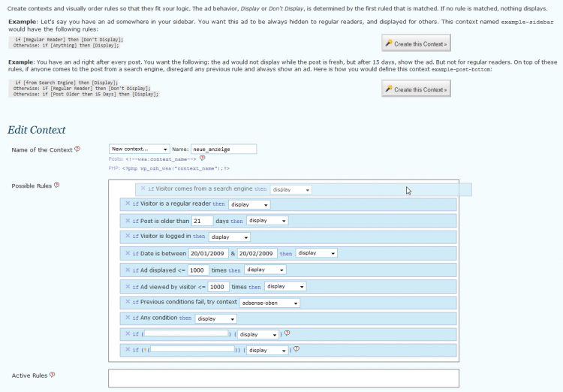This screenshot has height=392, width=563.
Task: Click X icon on 'Visitor is logged in' rule
Action: pyautogui.click(x=128, y=237)
